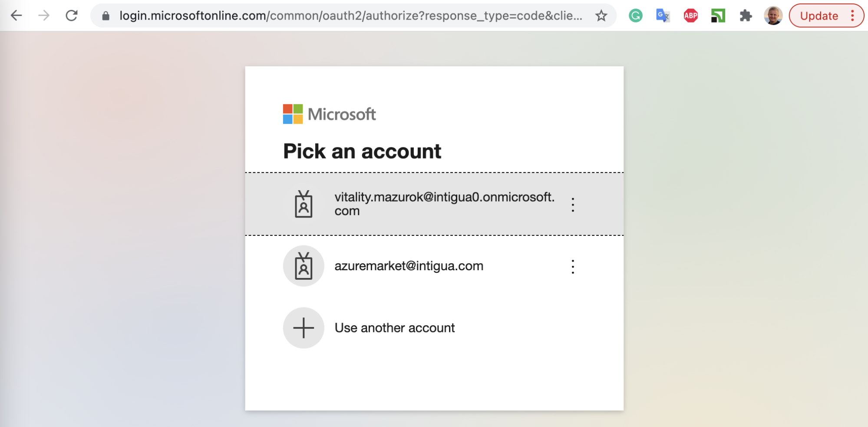Click the browser forward arrow
868x427 pixels.
click(44, 16)
